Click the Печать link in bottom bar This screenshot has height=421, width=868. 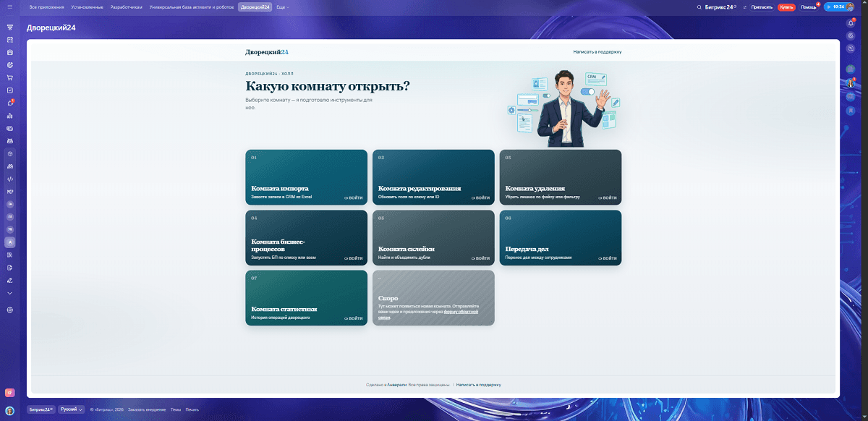pyautogui.click(x=192, y=409)
